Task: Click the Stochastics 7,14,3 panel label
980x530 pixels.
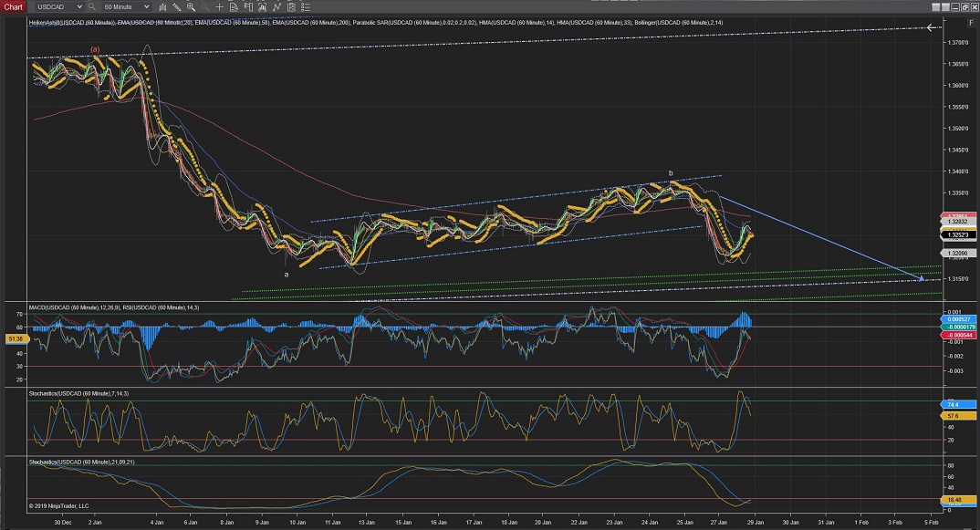Action: click(78, 394)
